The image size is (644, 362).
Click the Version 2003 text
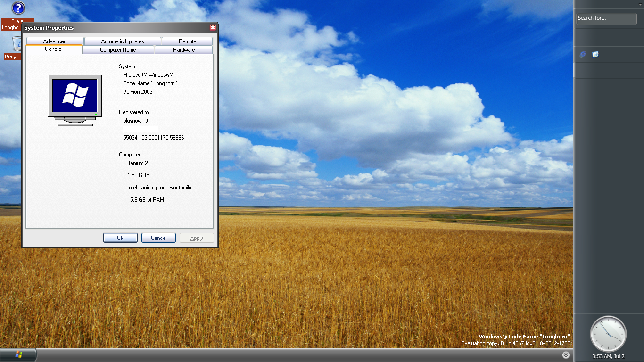tap(138, 92)
